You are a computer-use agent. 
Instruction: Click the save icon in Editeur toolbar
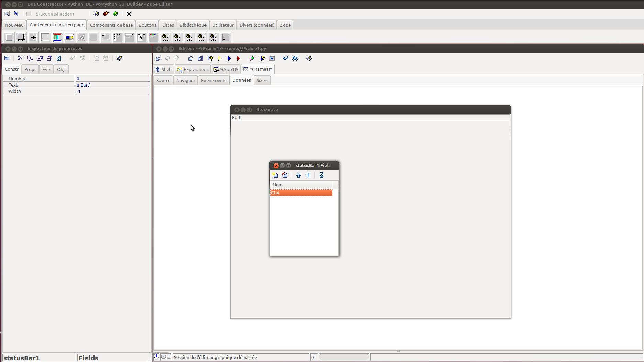tap(200, 58)
